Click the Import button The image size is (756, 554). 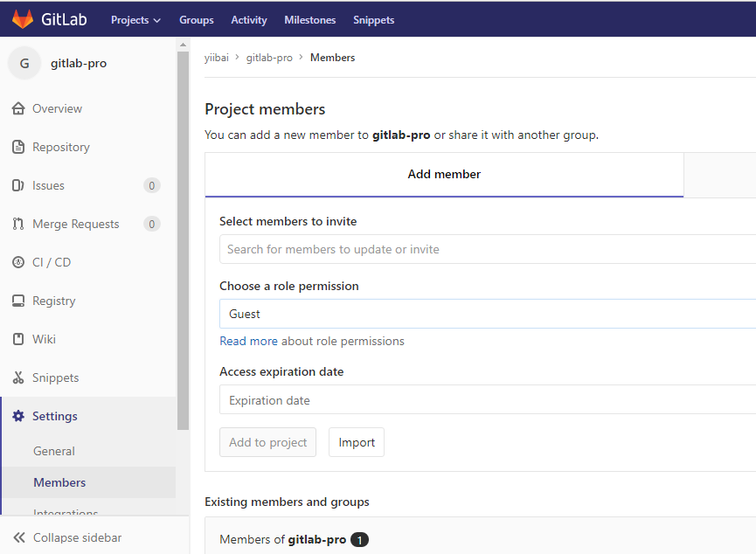pyautogui.click(x=357, y=442)
